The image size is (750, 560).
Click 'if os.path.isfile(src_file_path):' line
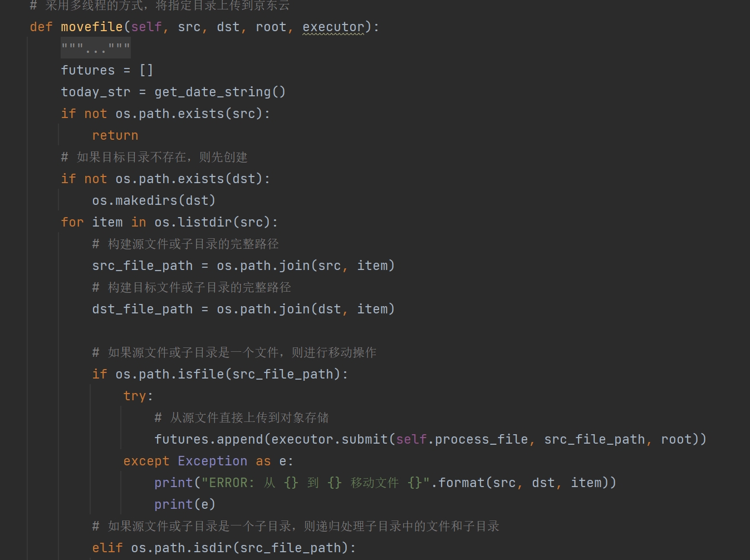(220, 374)
